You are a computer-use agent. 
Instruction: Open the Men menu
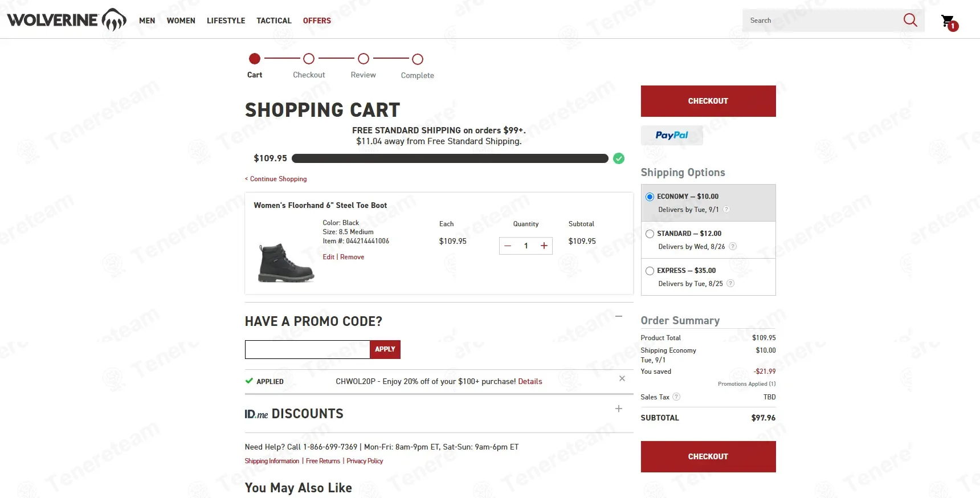(147, 21)
